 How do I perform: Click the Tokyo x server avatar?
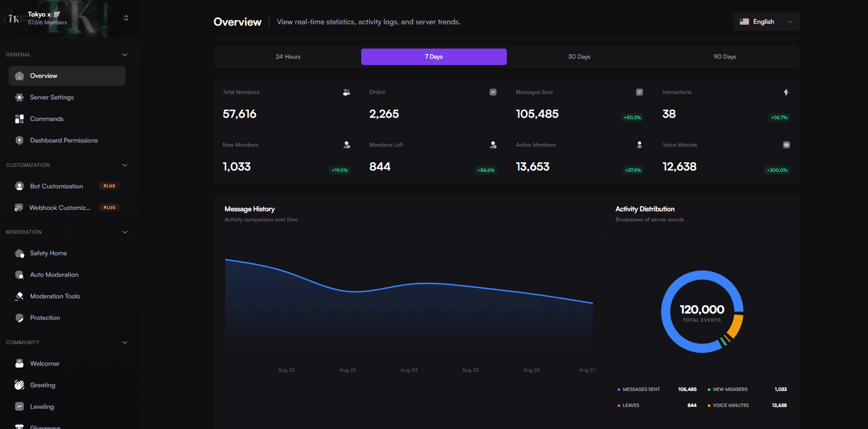pyautogui.click(x=14, y=18)
